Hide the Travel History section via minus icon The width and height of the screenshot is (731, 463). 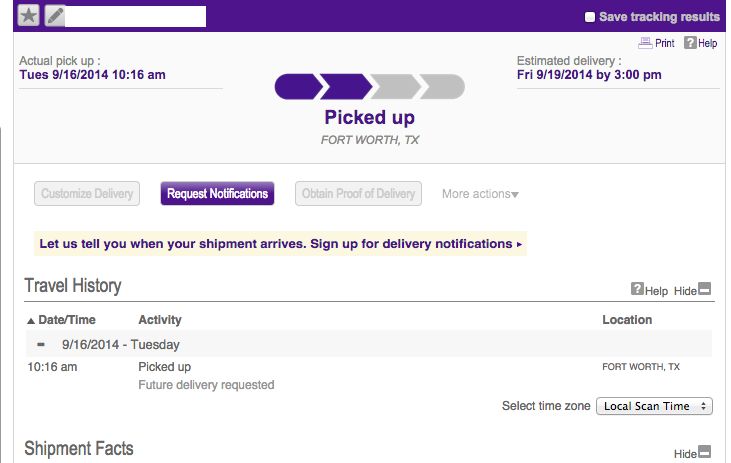pos(704,290)
